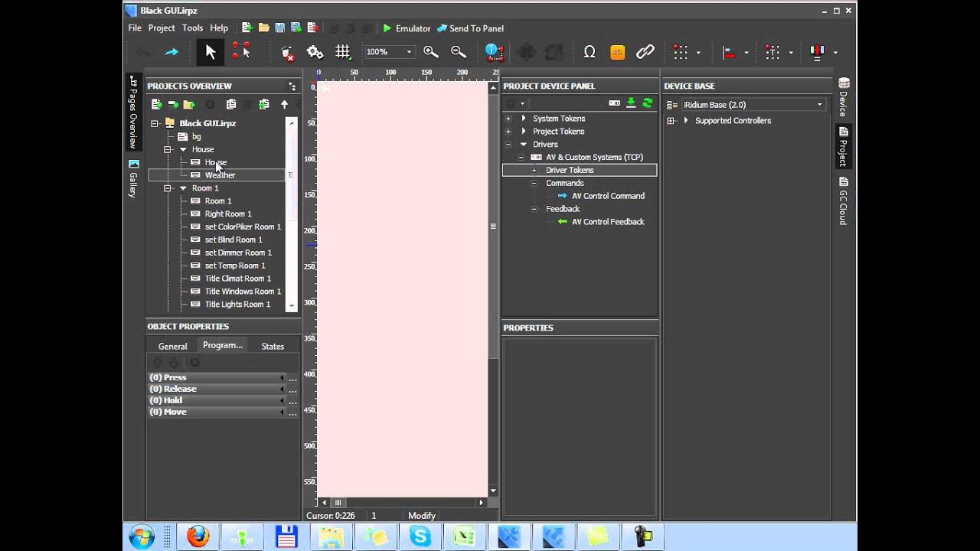Click the chain link toolbar icon
Viewport: 980px width, 551px height.
(x=645, y=52)
